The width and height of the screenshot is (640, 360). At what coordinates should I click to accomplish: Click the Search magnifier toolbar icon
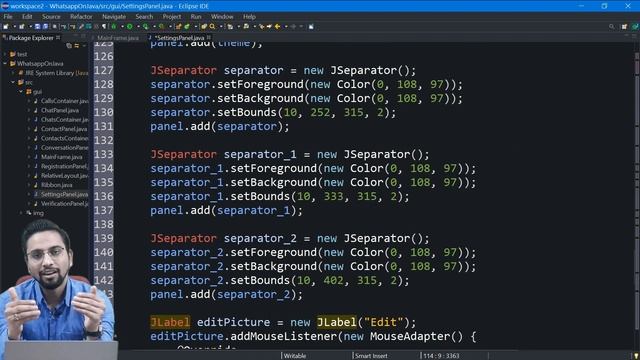212,27
